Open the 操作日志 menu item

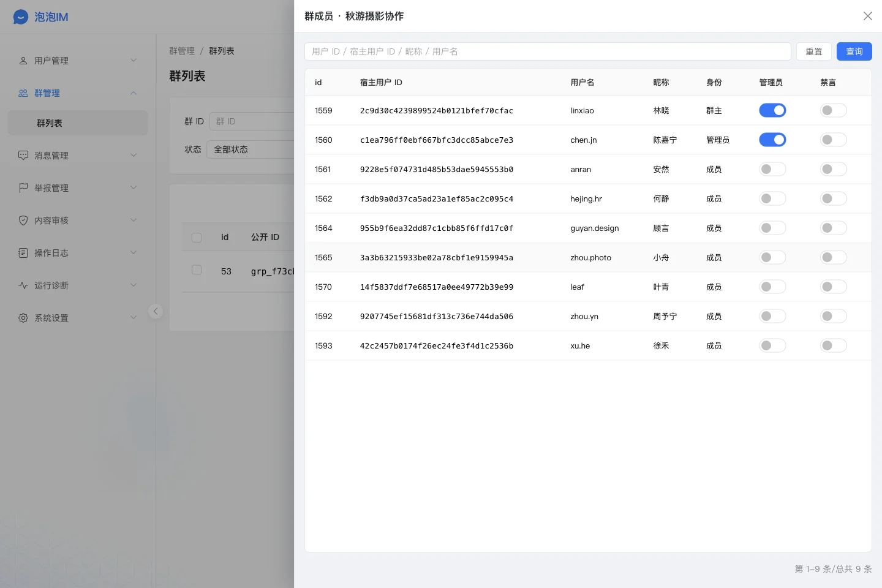(x=78, y=253)
